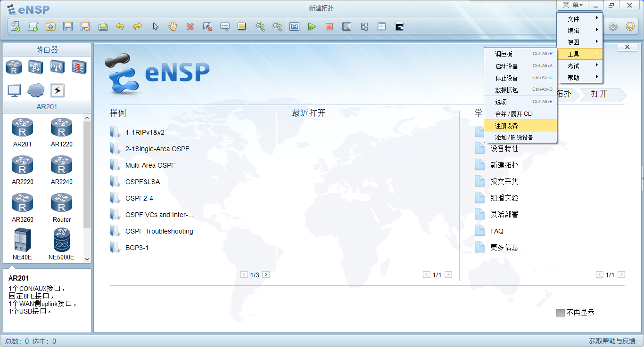Expand the 文件 submenu
Viewport: 644px width, 347px height.
[x=579, y=19]
